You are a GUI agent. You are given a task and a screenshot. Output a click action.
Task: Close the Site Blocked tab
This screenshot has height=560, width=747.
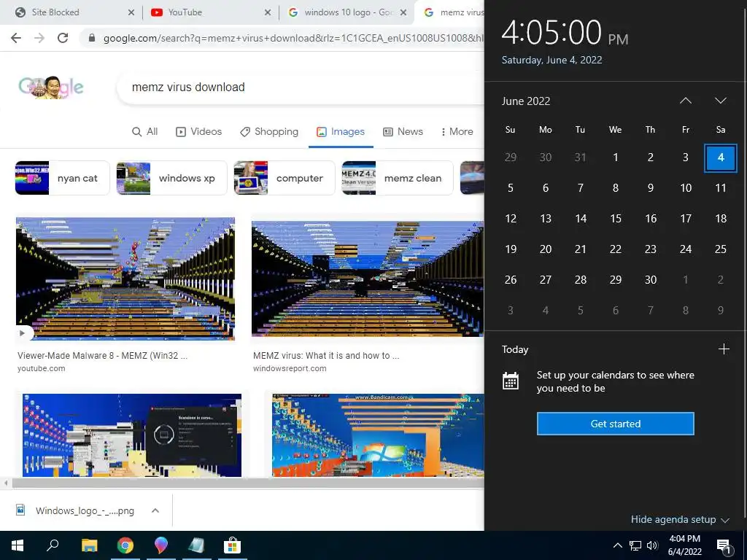click(131, 13)
